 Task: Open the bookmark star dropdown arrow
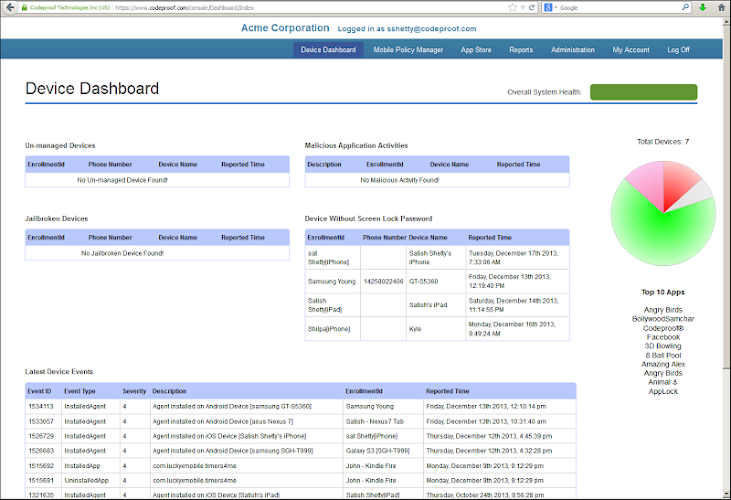coord(523,7)
